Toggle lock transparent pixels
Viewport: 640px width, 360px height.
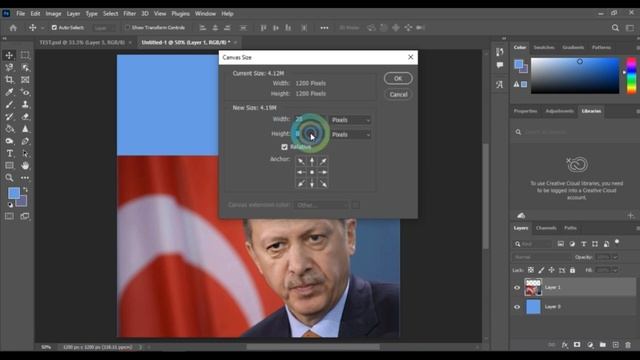click(x=530, y=270)
